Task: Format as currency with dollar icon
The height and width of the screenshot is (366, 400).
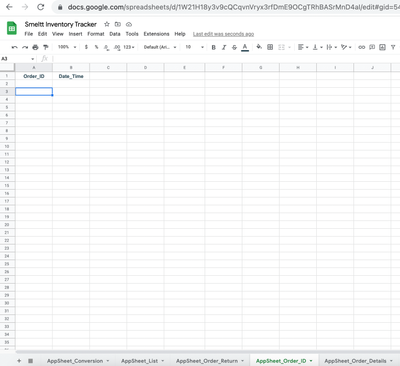Action: tap(86, 47)
